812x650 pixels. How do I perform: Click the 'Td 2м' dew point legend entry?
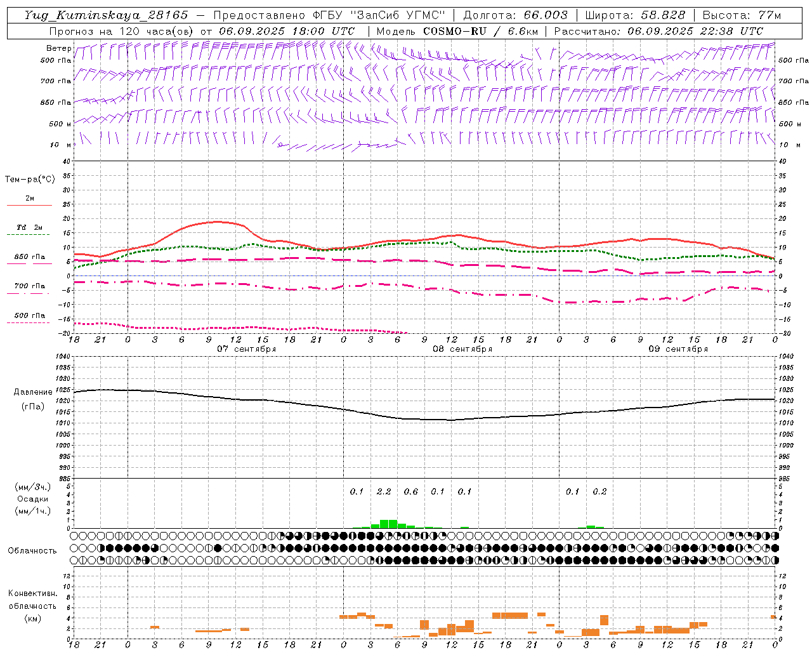pyautogui.click(x=29, y=227)
